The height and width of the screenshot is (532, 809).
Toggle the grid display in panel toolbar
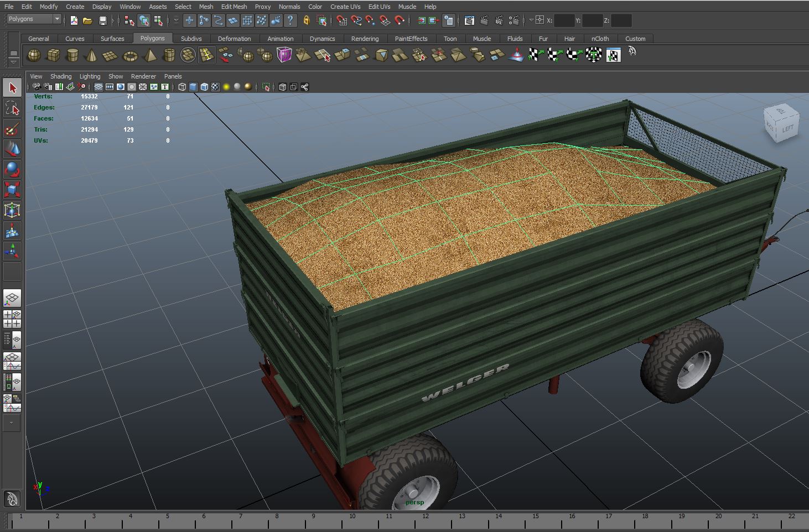point(98,87)
